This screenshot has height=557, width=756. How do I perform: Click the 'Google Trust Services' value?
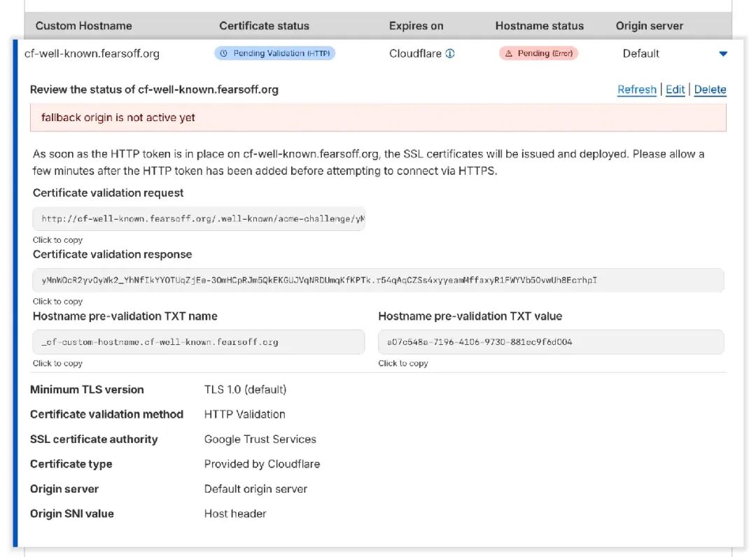(260, 439)
